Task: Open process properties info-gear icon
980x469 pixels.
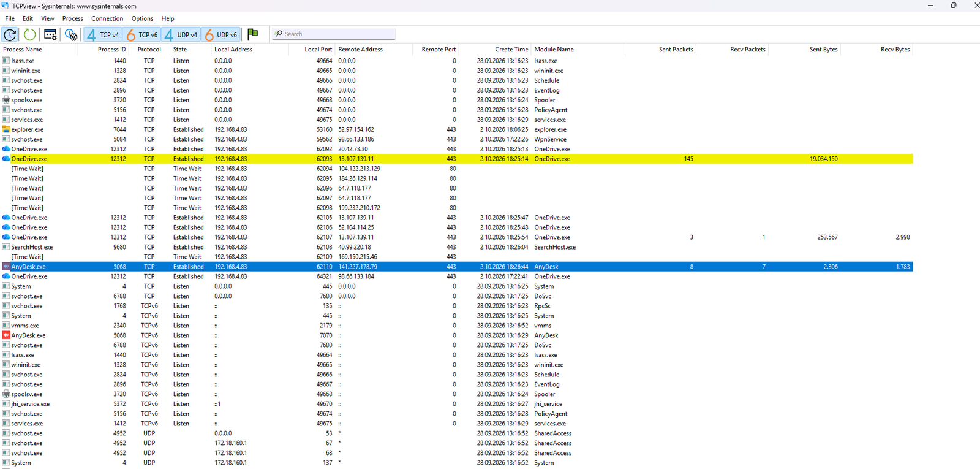Action: (x=71, y=35)
